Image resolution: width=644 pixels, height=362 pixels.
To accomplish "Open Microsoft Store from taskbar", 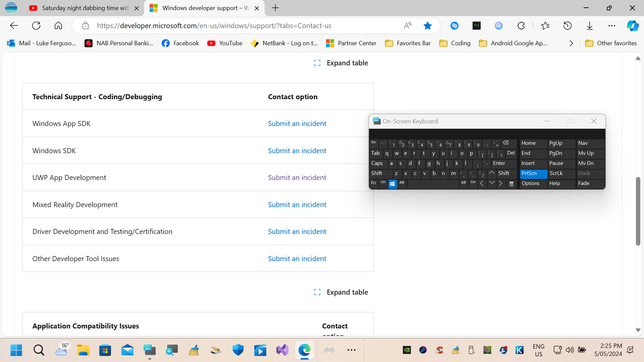I will click(105, 350).
